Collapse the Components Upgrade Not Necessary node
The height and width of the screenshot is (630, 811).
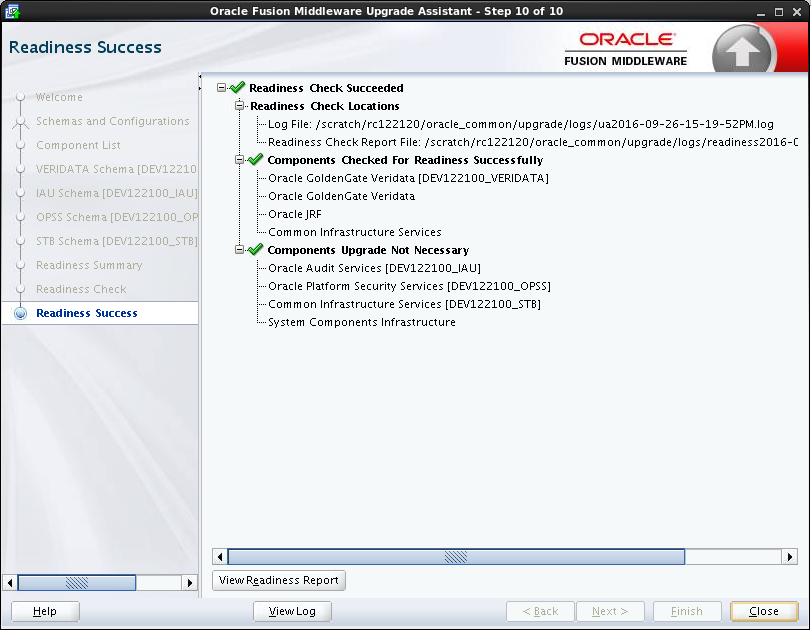(x=239, y=249)
